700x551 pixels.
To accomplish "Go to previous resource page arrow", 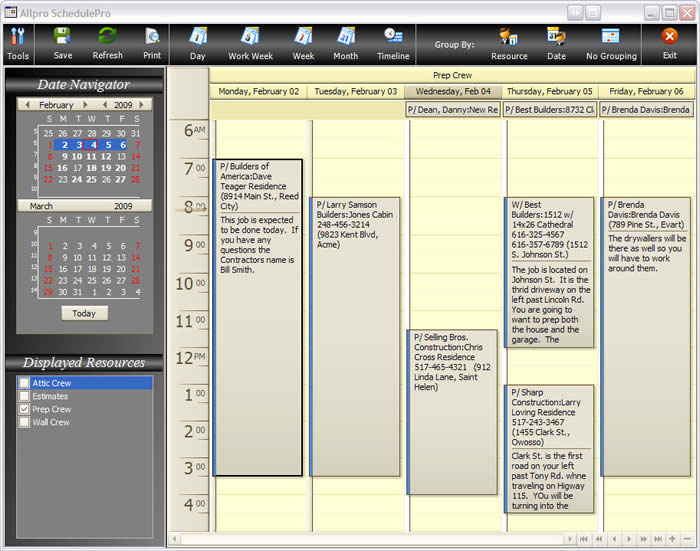I will coord(599,539).
